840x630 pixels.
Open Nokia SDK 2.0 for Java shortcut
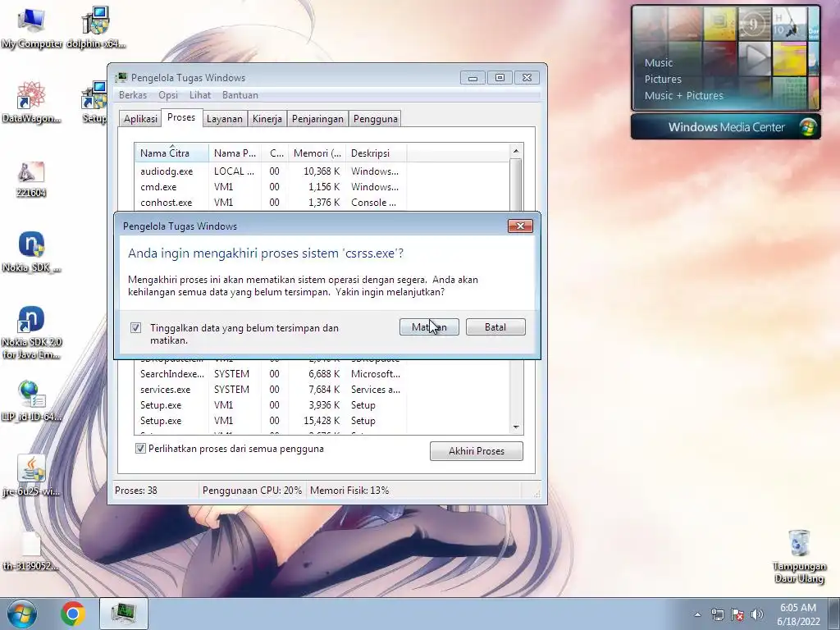(31, 333)
